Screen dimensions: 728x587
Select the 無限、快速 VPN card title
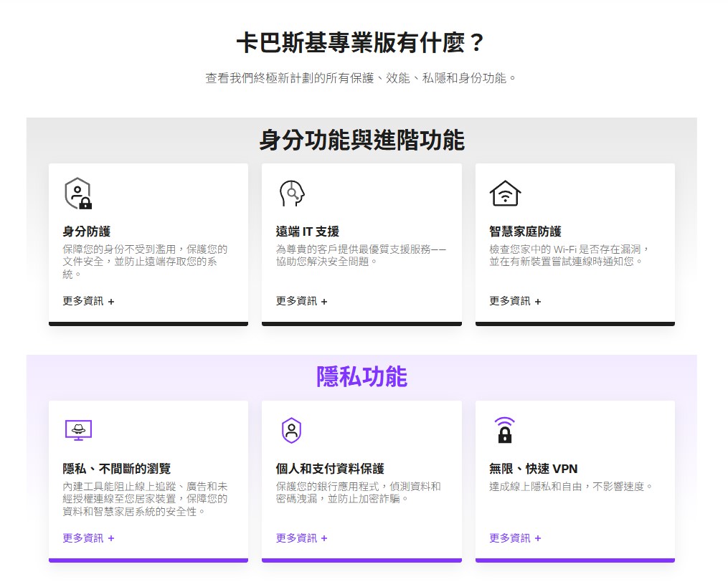[534, 469]
